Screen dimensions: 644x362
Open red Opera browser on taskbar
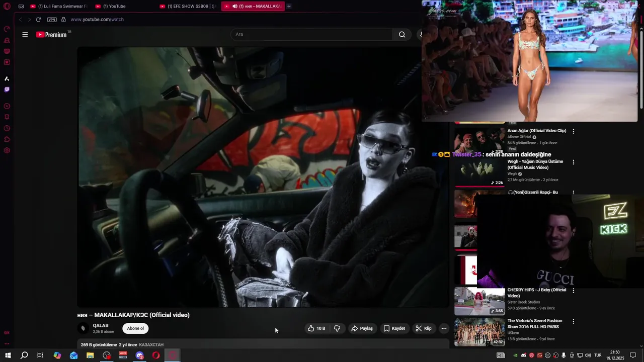click(156, 355)
